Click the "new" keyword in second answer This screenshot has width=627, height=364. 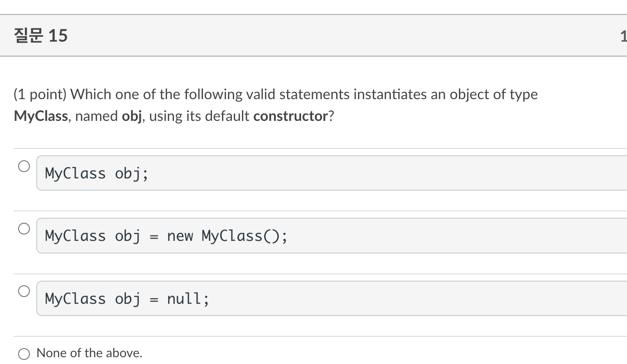click(180, 236)
